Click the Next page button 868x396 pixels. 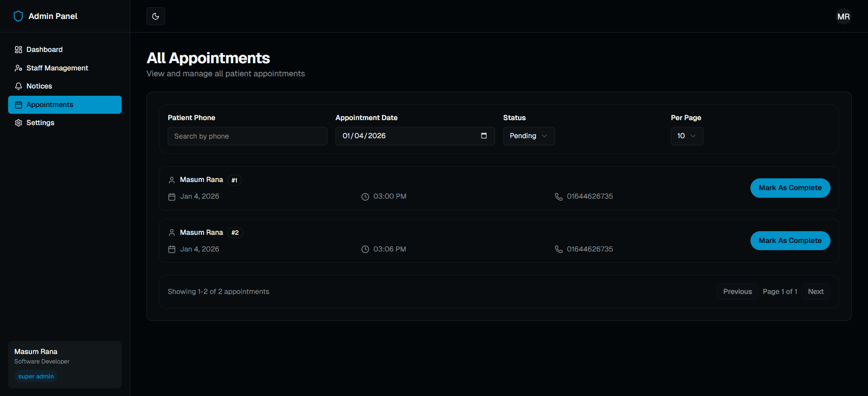pos(816,292)
